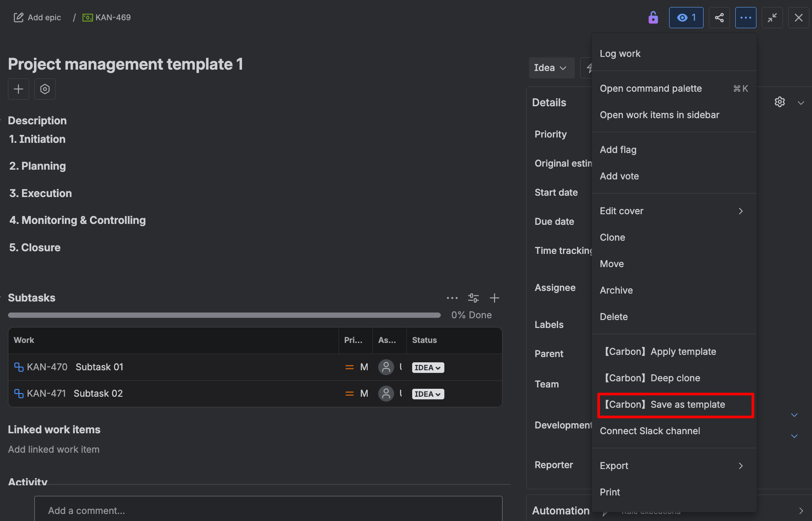Click the add (+) icon below the title
This screenshot has width=812, height=521.
[x=18, y=89]
